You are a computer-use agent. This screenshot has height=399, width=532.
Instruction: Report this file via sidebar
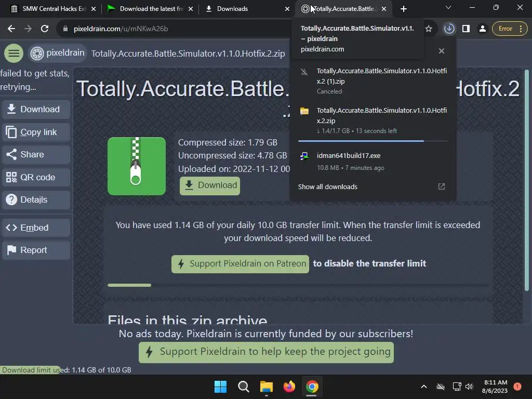pos(36,250)
